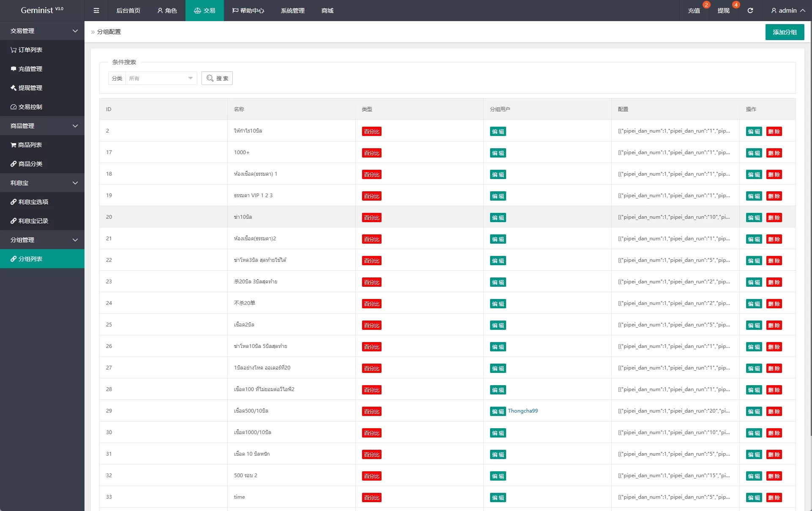Open 充值管理 sidebar item

[x=26, y=69]
